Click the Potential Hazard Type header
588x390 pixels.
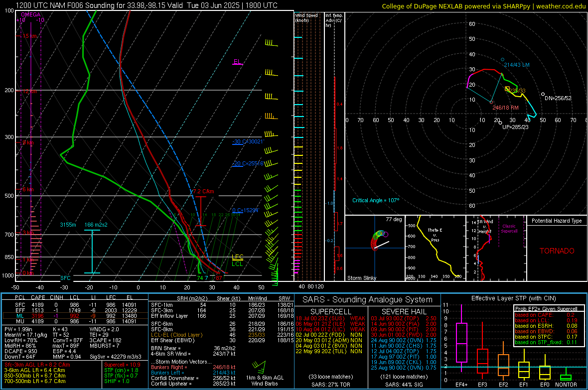tap(557, 221)
